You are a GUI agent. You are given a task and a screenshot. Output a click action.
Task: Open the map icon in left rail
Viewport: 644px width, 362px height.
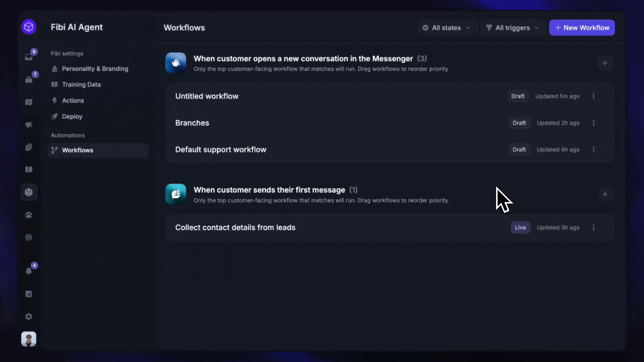coord(29,102)
